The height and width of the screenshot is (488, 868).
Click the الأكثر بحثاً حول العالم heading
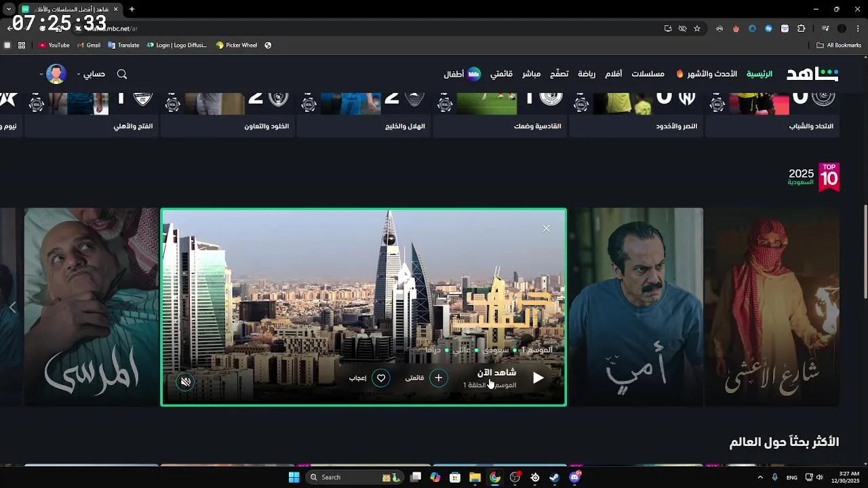click(784, 442)
